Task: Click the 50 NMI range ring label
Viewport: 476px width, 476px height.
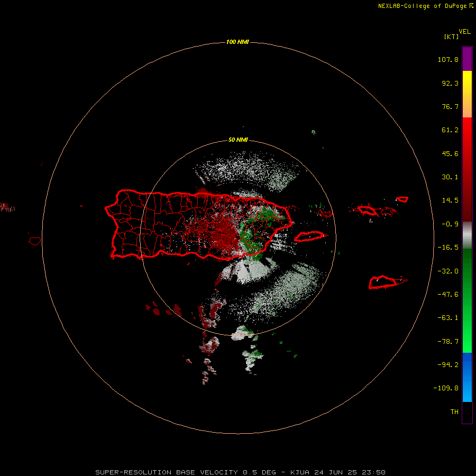Action: tap(238, 140)
